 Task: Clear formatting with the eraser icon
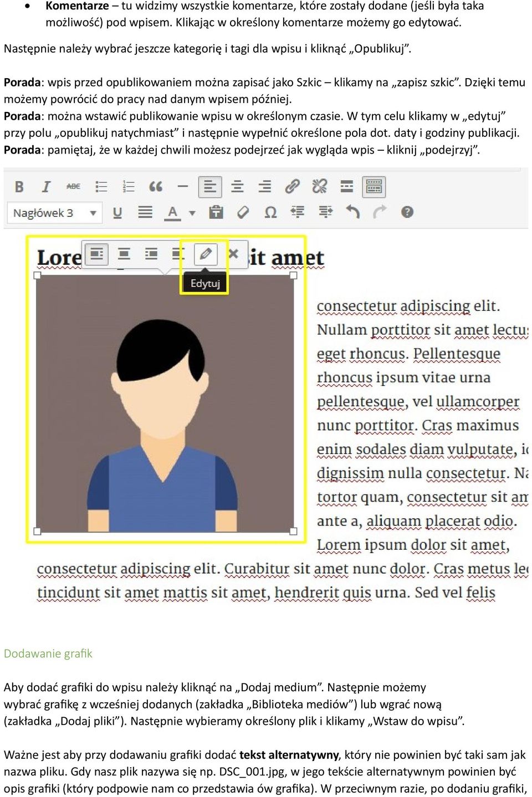243,212
